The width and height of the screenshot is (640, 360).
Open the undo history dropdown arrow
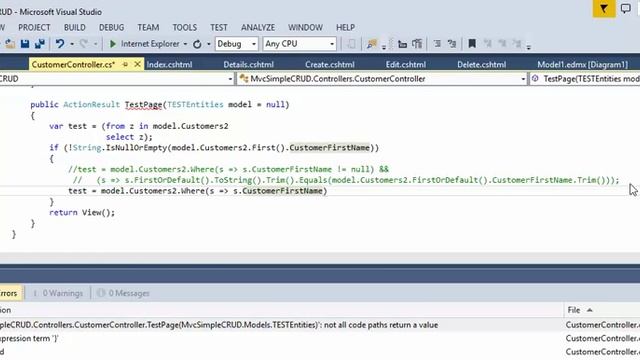(x=72, y=44)
